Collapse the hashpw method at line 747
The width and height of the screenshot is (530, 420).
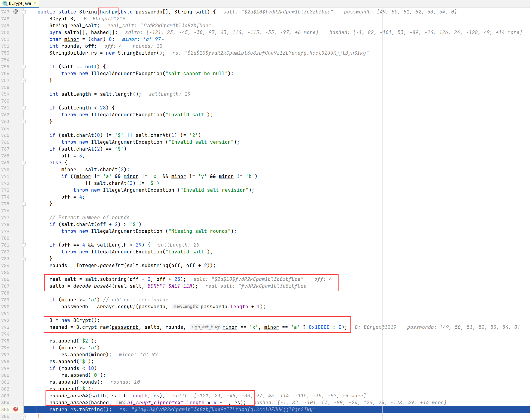(24, 12)
